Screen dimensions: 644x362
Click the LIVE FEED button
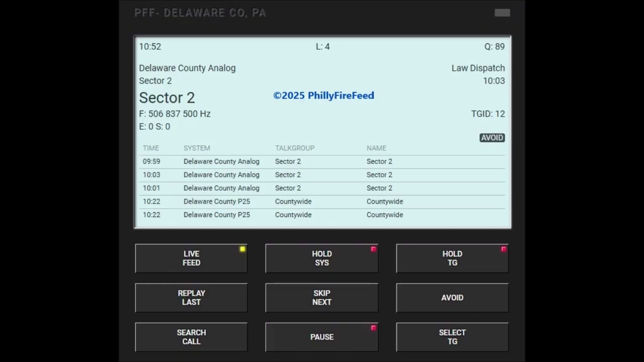191,258
